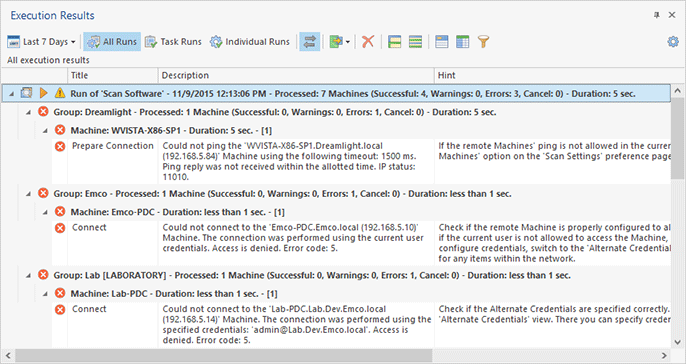The image size is (686, 364).
Task: Click the hint beginning 'Check if the remote Machine is properly configured'
Action: (554, 243)
